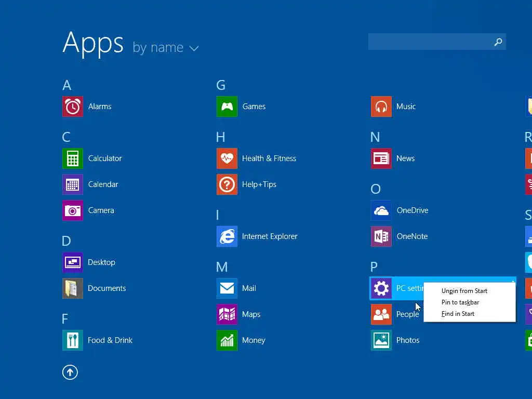Jump to the letter A group header
Viewport: 532px width, 399px height.
point(67,85)
